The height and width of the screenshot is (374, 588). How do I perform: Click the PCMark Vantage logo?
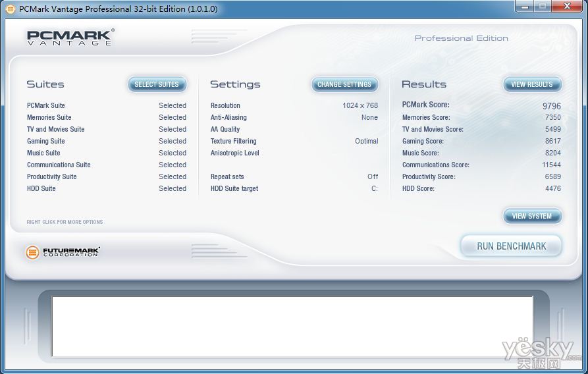70,37
